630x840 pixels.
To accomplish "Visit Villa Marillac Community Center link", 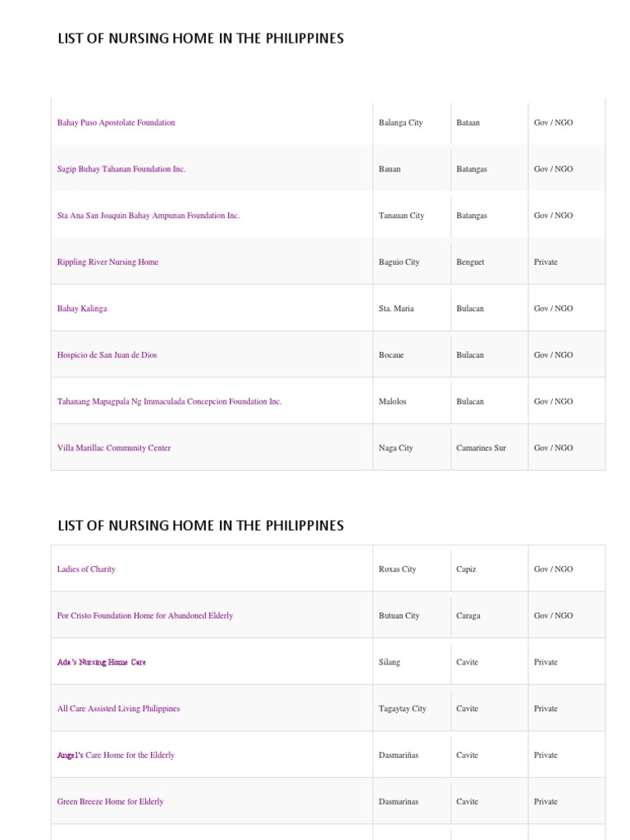I will (114, 448).
